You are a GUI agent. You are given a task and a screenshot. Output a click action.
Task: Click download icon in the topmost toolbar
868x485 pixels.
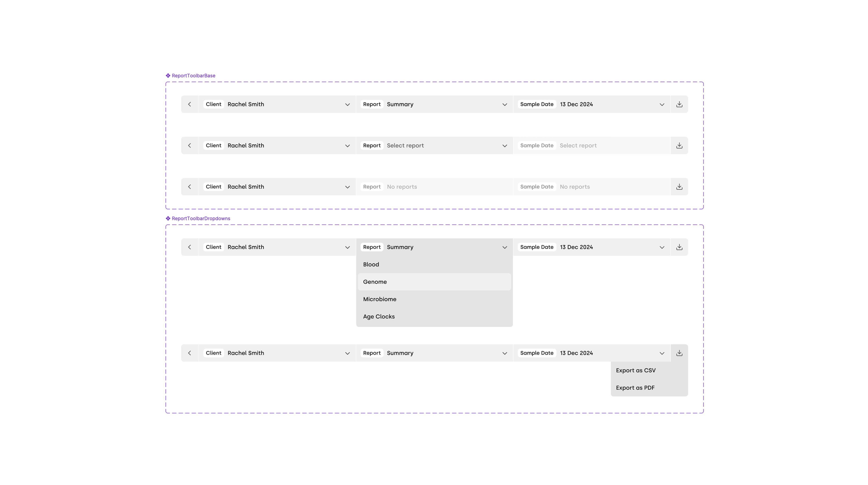tap(679, 104)
